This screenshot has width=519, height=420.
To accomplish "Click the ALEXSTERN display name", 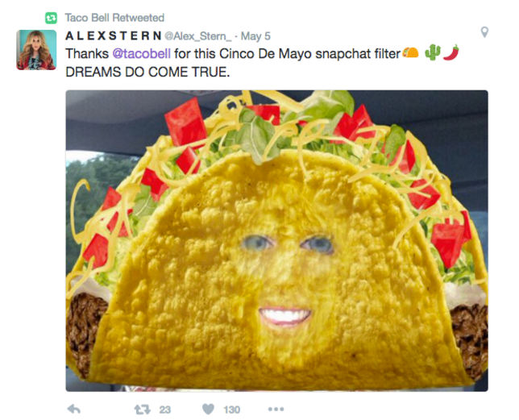I will [114, 35].
